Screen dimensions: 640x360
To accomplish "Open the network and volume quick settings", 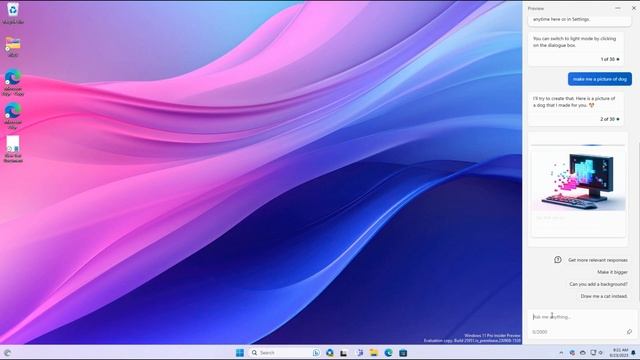I will (597, 353).
